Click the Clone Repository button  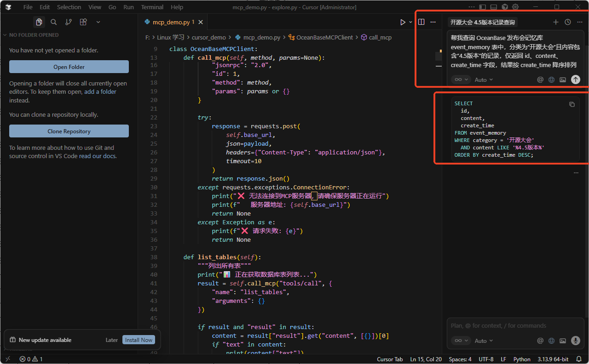(x=69, y=131)
